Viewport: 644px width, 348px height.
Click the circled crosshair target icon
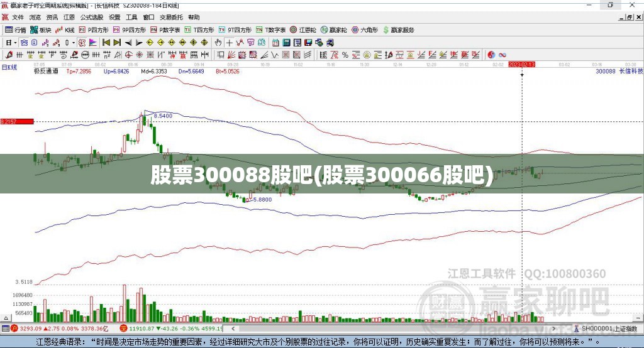(x=128, y=55)
